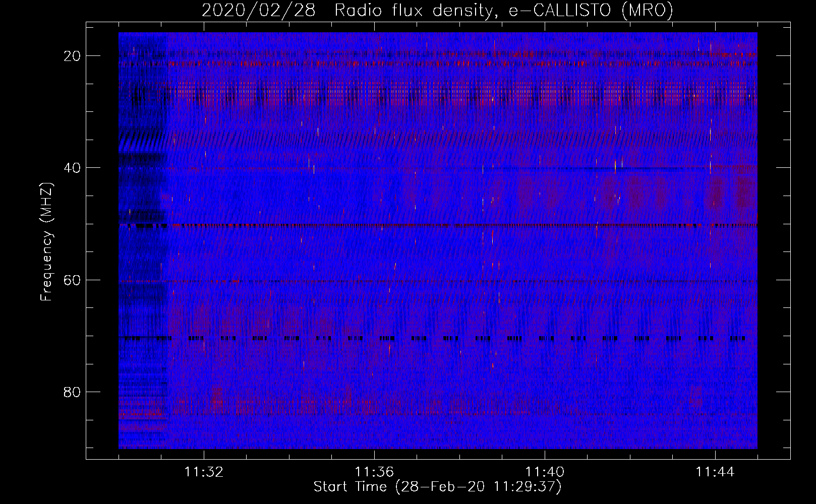
Task: Click the '80' frequency tick label
Action: click(72, 392)
